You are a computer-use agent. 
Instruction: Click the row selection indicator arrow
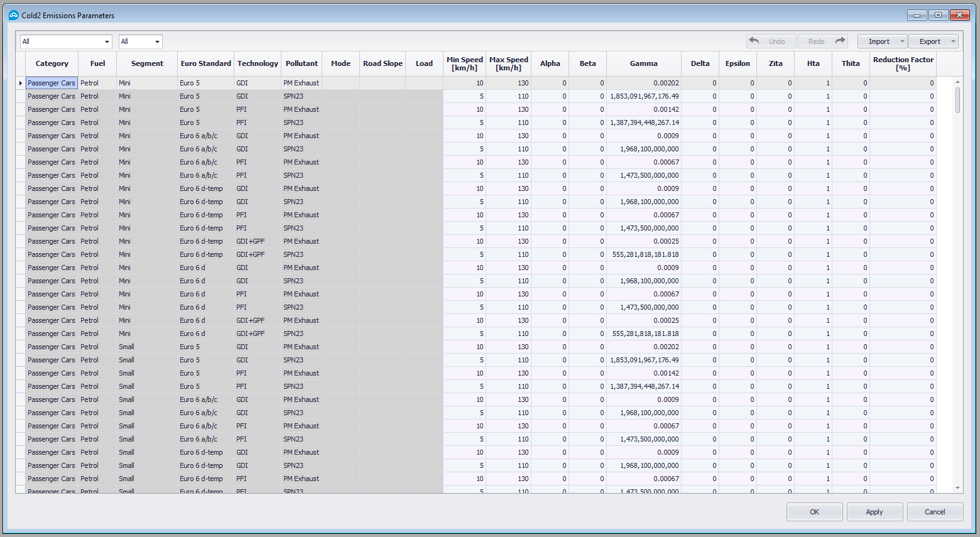pyautogui.click(x=19, y=82)
